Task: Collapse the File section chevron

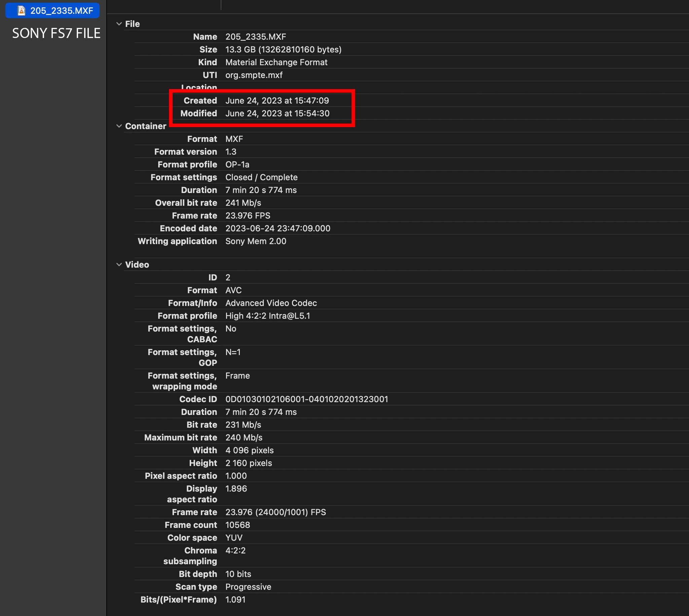Action: pyautogui.click(x=119, y=24)
